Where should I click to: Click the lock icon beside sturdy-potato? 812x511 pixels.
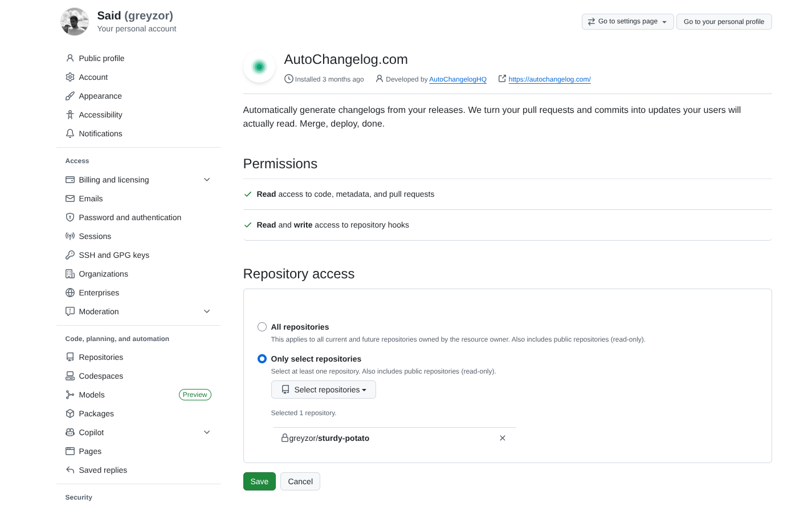(285, 438)
